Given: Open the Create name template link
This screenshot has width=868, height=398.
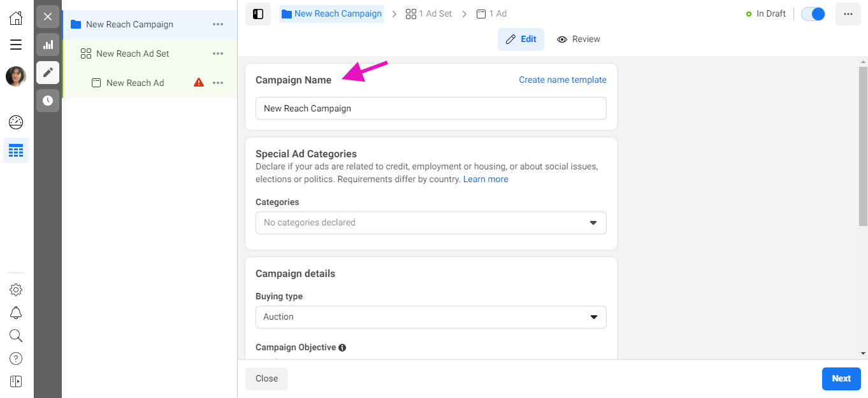Looking at the screenshot, I should [x=563, y=80].
